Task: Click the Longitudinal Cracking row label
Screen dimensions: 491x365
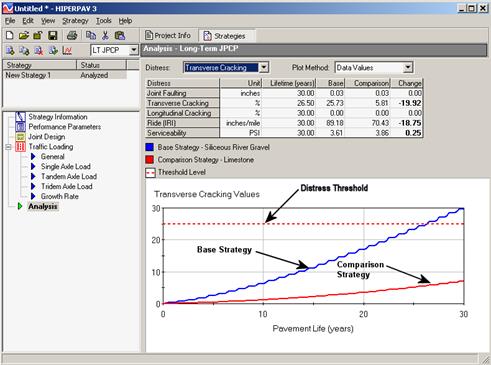Action: tap(183, 113)
